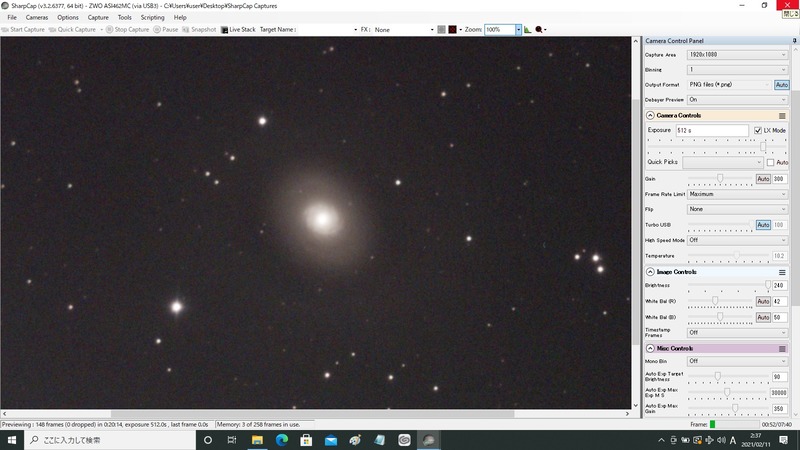The image size is (800, 450).
Task: Launch Microsoft Edge from the taskbar
Action: coord(282,440)
